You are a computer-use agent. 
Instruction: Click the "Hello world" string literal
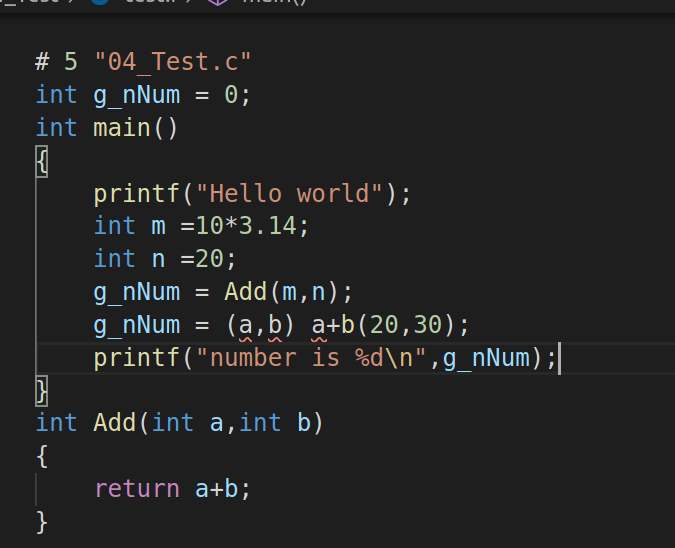tap(288, 193)
